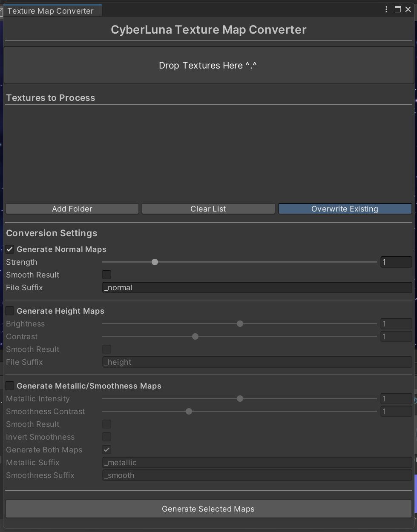Enable Generate Metallic/Smoothness Maps
Screen dimensions: 417x532
coord(9,386)
